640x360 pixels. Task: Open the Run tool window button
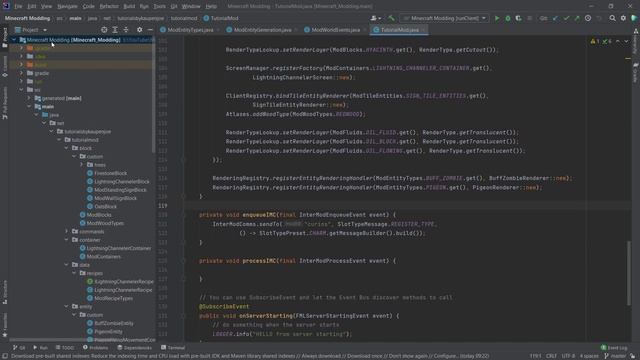pyautogui.click(x=40, y=348)
